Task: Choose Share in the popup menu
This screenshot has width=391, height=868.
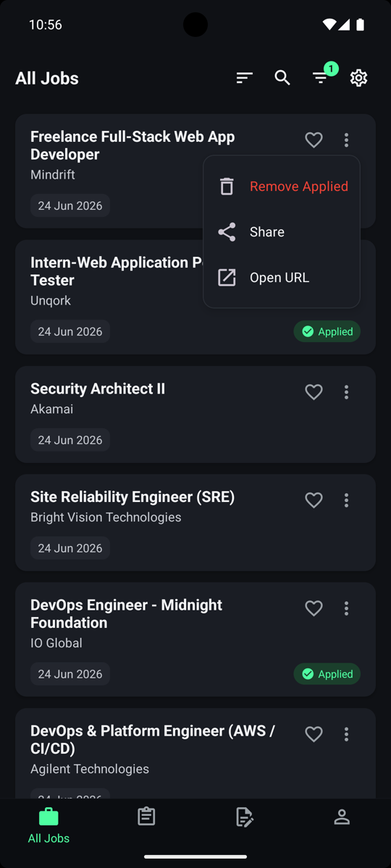Action: click(282, 231)
